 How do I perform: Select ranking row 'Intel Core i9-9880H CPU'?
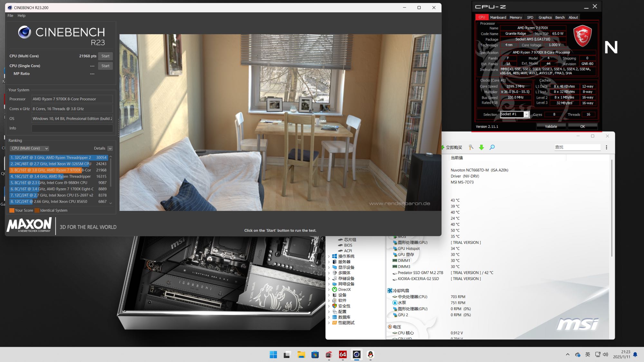[x=58, y=183]
